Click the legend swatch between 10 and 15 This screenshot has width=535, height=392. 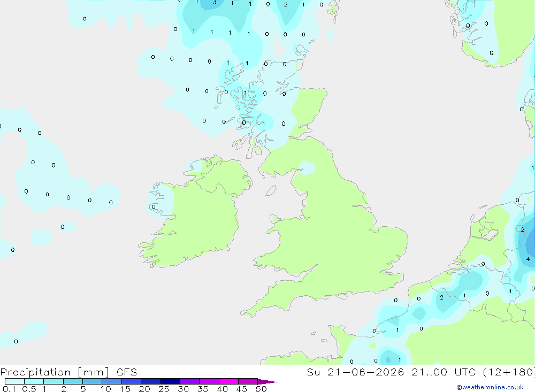click(x=112, y=381)
